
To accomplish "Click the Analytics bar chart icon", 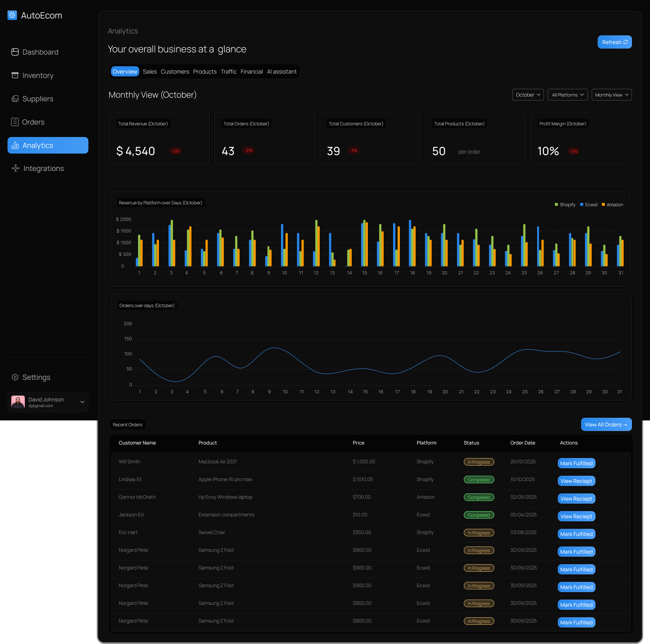I will (x=15, y=145).
